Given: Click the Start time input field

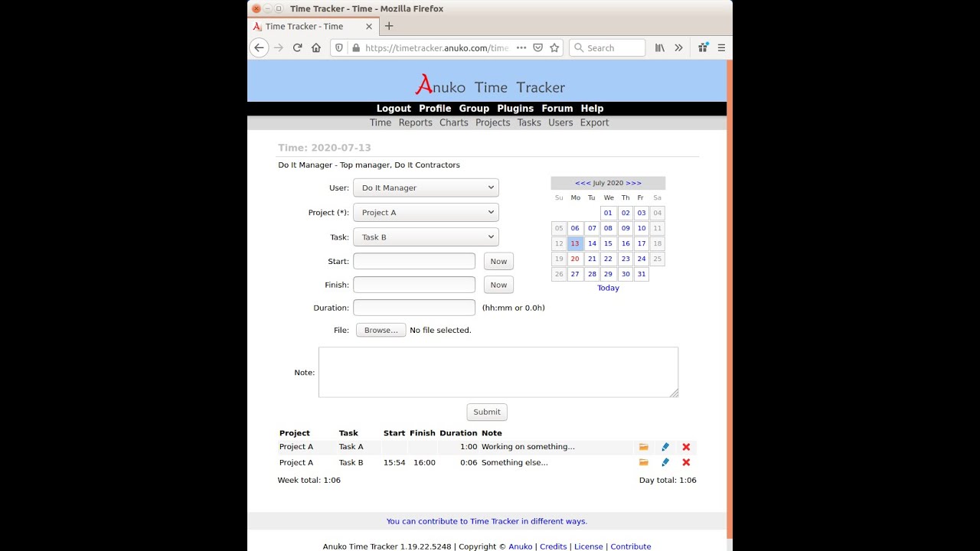Looking at the screenshot, I should 414,261.
